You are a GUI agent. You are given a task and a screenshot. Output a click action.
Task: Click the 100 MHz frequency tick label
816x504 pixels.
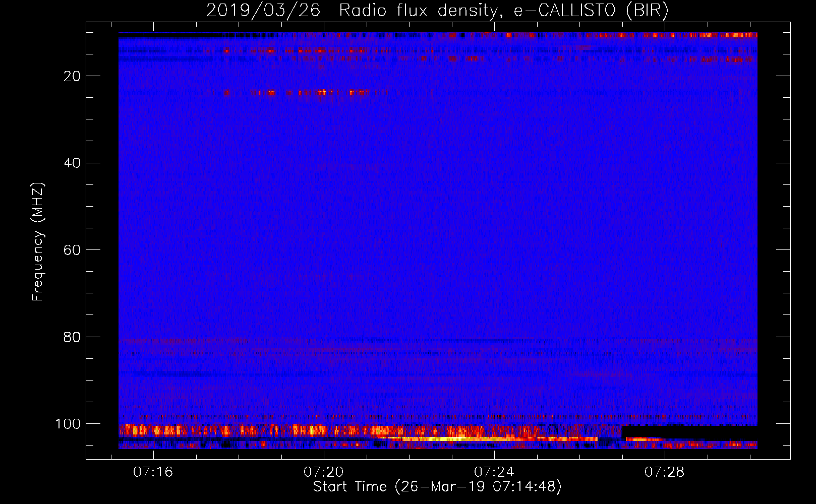tap(68, 424)
